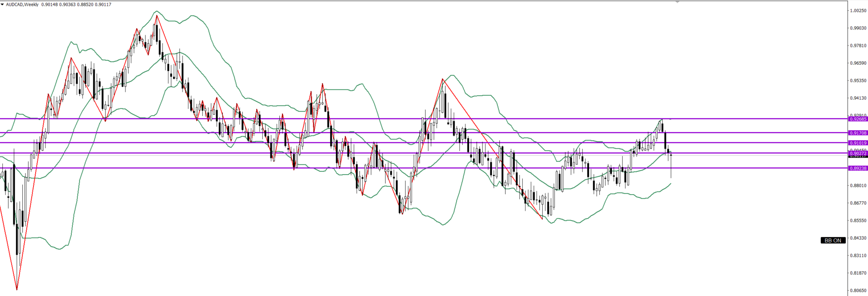Click the highest peak of the red zigzag line
868x296 pixels.
coord(156,16)
